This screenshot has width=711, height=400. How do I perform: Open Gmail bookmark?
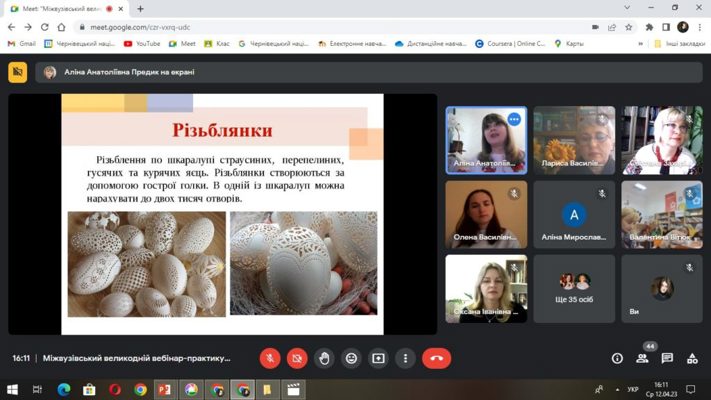pos(22,44)
